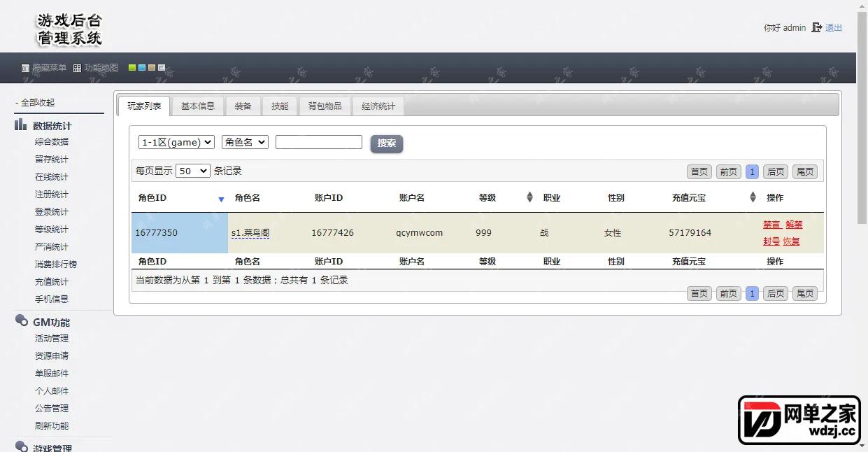Viewport: 868px width, 452px height.
Task: Click the top 后页 pagination button
Action: tap(776, 172)
